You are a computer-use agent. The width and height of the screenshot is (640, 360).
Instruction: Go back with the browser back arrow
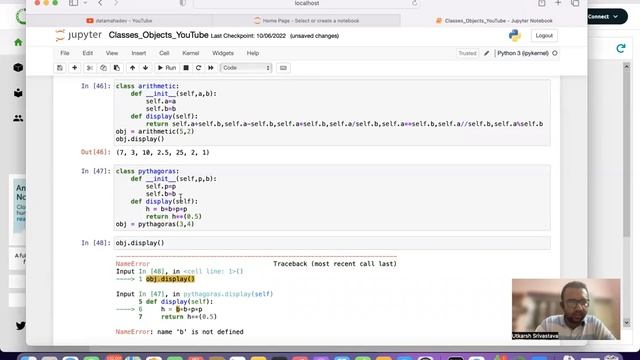coord(100,3)
